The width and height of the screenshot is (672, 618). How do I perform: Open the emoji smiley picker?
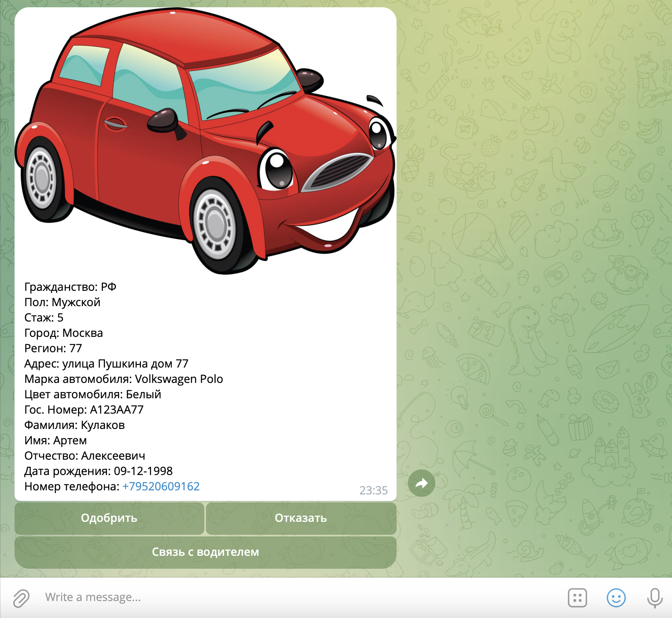point(616,597)
